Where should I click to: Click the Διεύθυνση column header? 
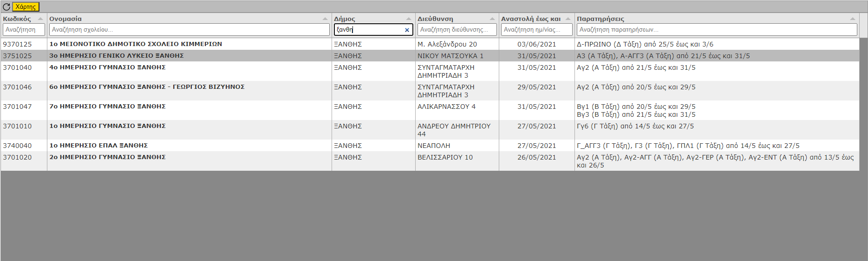[435, 19]
